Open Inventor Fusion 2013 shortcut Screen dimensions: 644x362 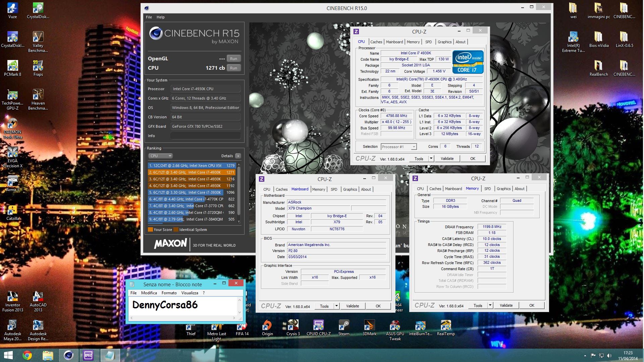pyautogui.click(x=12, y=301)
